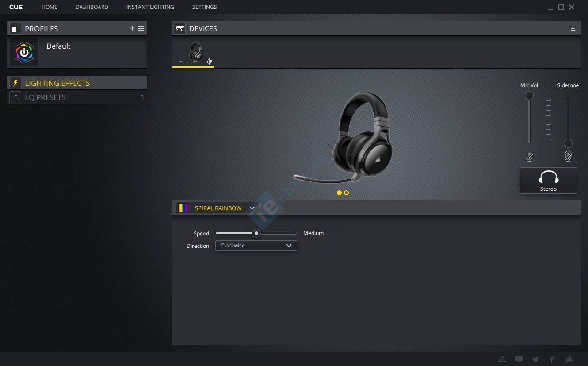
Task: Open the Twitter link icon
Action: click(x=535, y=359)
